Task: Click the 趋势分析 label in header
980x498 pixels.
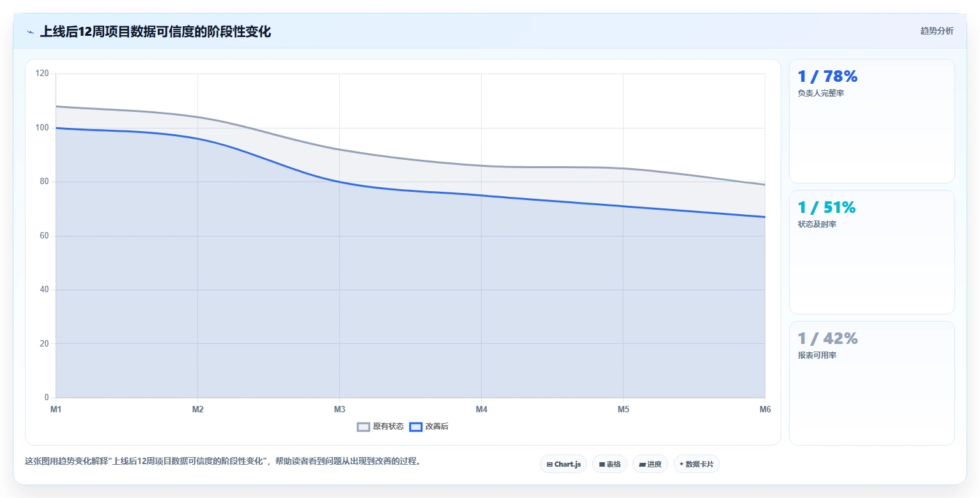Action: click(937, 31)
